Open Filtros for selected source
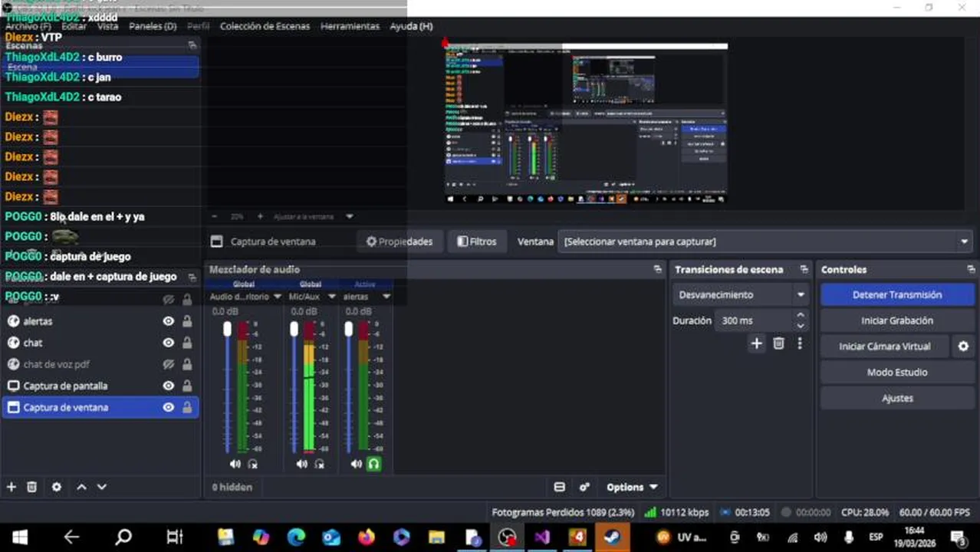The image size is (980, 552). tap(476, 242)
